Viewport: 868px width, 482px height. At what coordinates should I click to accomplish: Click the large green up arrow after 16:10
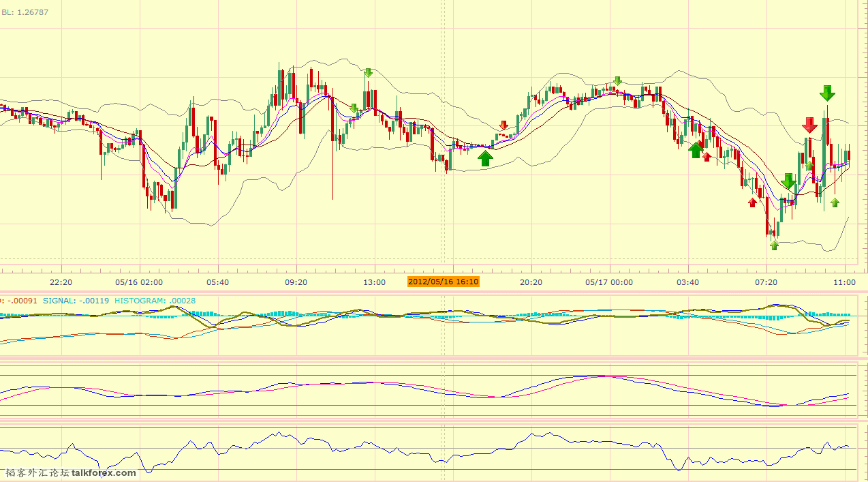point(485,159)
